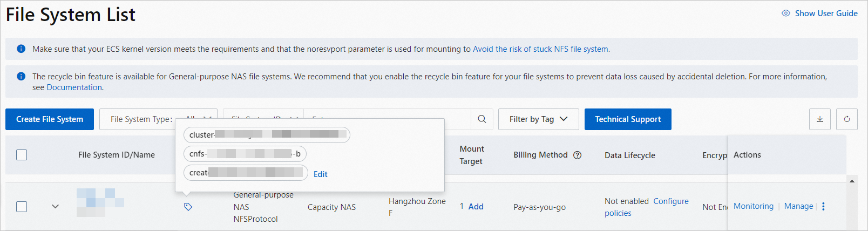Click the Technical Support button
This screenshot has width=868, height=231.
[x=628, y=119]
